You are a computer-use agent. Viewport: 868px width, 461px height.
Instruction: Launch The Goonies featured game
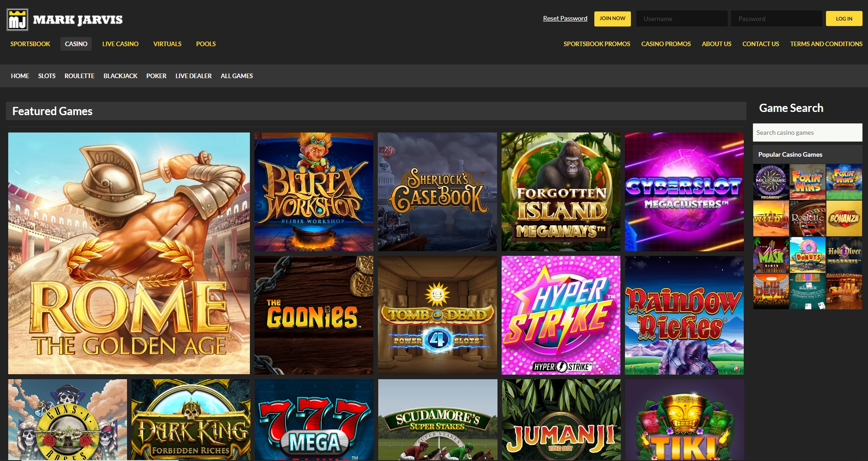pyautogui.click(x=314, y=315)
